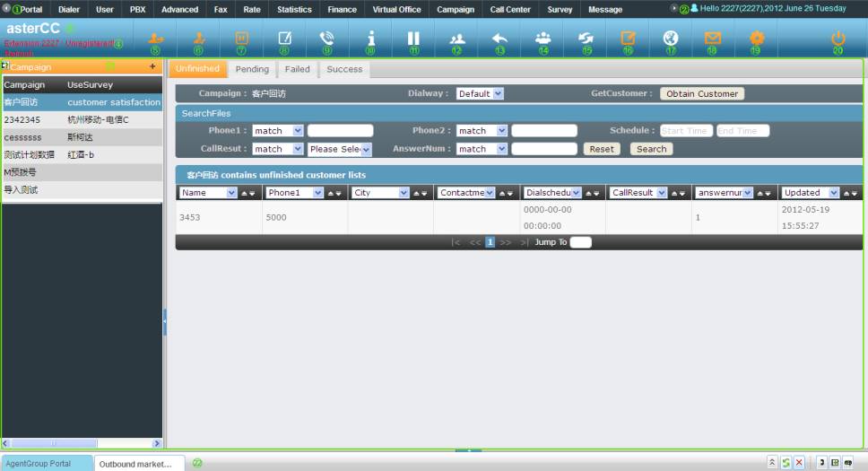Click the globe icon in toolbar
The image size is (868, 471).
point(670,39)
